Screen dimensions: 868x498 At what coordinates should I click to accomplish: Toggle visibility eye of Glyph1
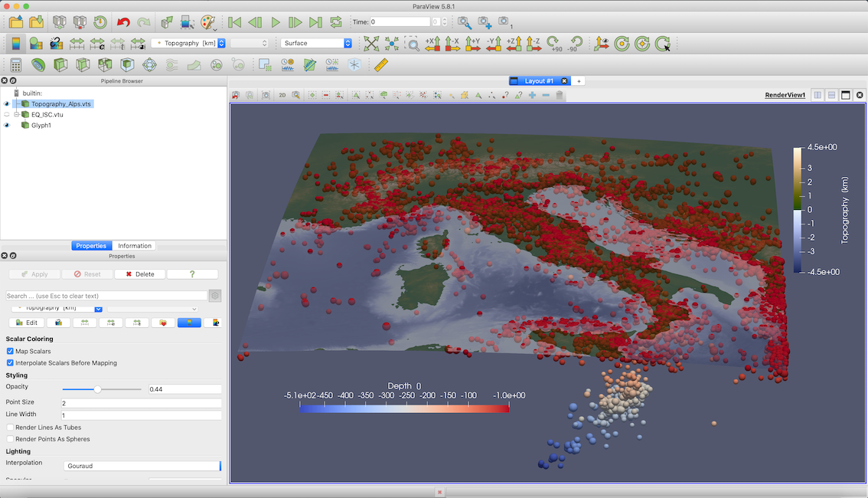[7, 125]
